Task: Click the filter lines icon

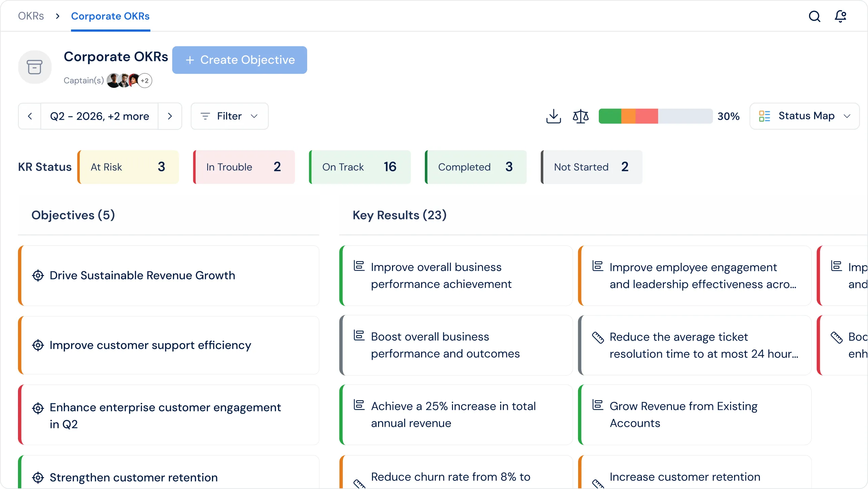Action: pyautogui.click(x=205, y=116)
